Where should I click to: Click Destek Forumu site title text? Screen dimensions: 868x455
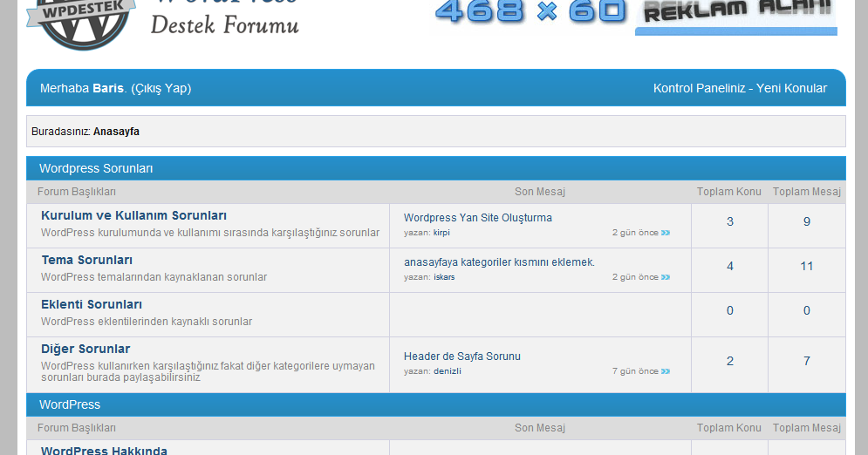(x=225, y=25)
